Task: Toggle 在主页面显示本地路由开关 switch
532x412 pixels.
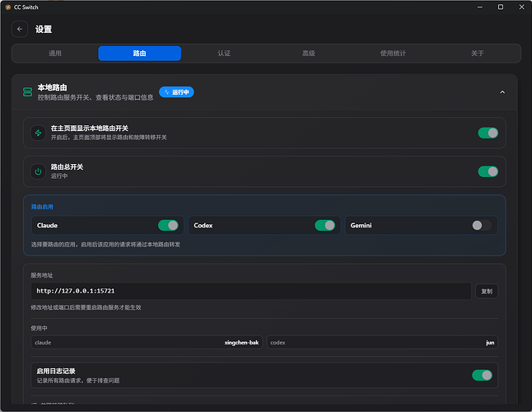Action: pyautogui.click(x=488, y=133)
